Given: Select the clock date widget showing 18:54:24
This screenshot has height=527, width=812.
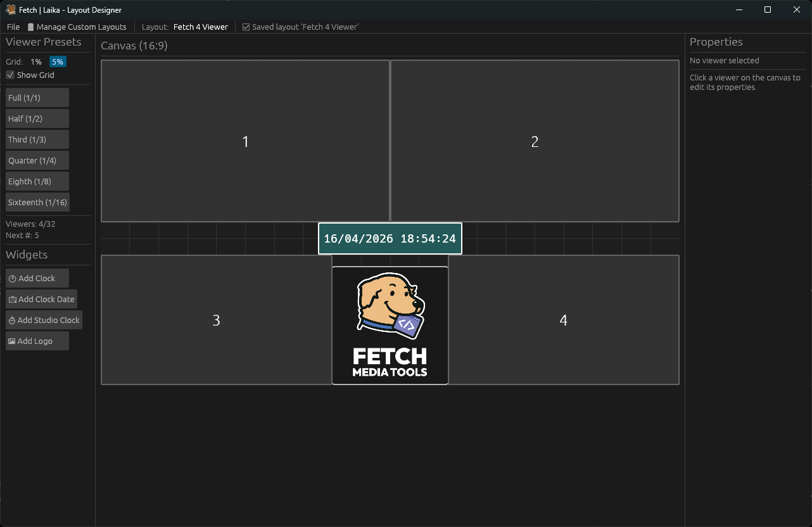Looking at the screenshot, I should click(390, 239).
